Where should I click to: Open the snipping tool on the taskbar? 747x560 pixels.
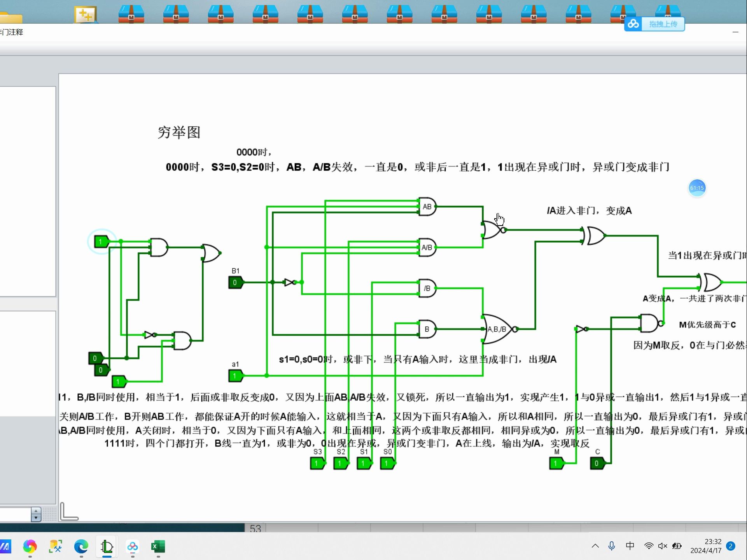[x=55, y=547]
